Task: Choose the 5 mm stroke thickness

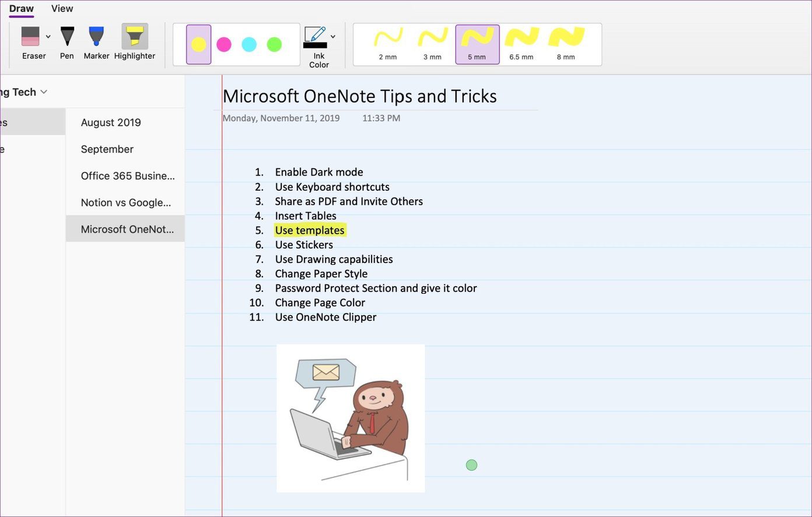Action: point(477,44)
